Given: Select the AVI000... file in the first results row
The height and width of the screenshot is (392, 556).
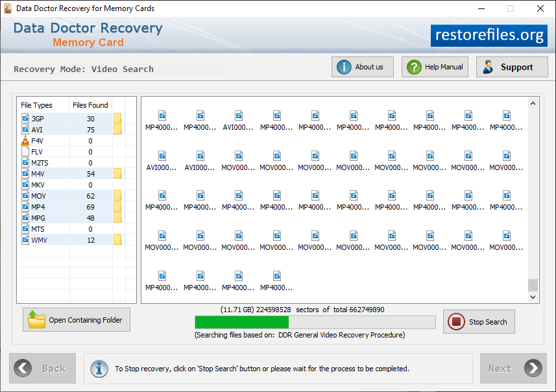Looking at the screenshot, I should tap(238, 121).
